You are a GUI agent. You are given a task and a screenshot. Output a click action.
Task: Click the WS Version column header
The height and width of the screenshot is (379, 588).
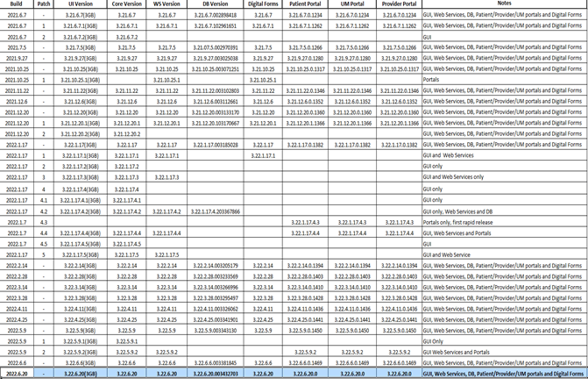click(166, 4)
